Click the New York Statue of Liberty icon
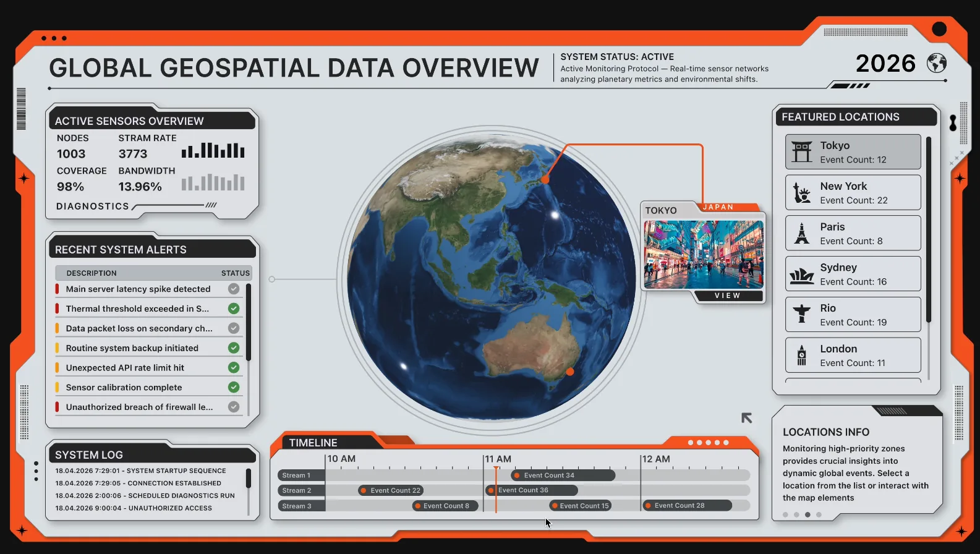This screenshot has height=554, width=980. (802, 193)
